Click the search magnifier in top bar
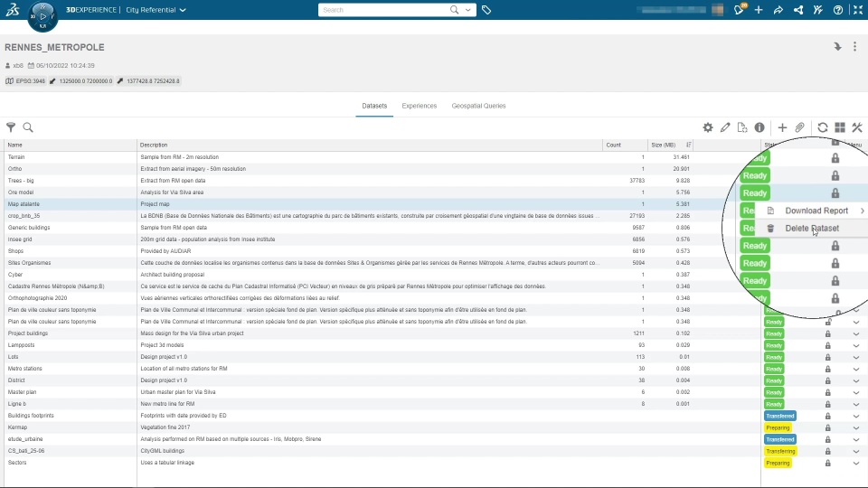The height and width of the screenshot is (488, 868). (x=455, y=9)
